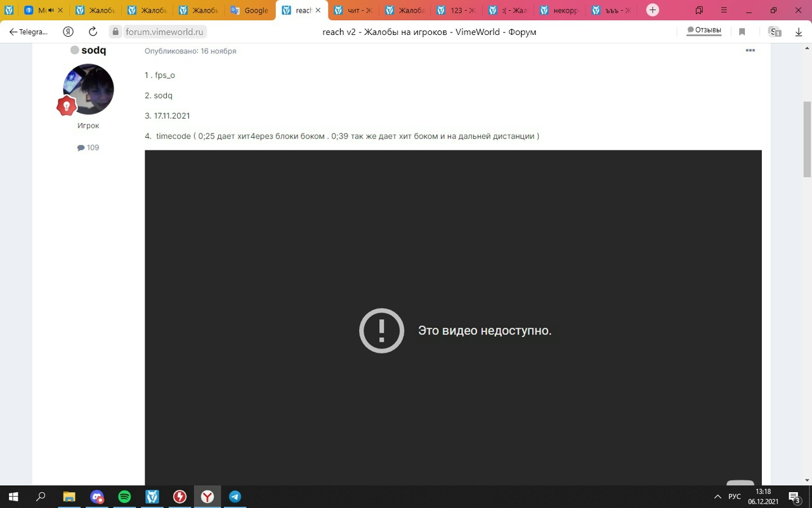Expand the system tray hidden icons

click(x=717, y=497)
